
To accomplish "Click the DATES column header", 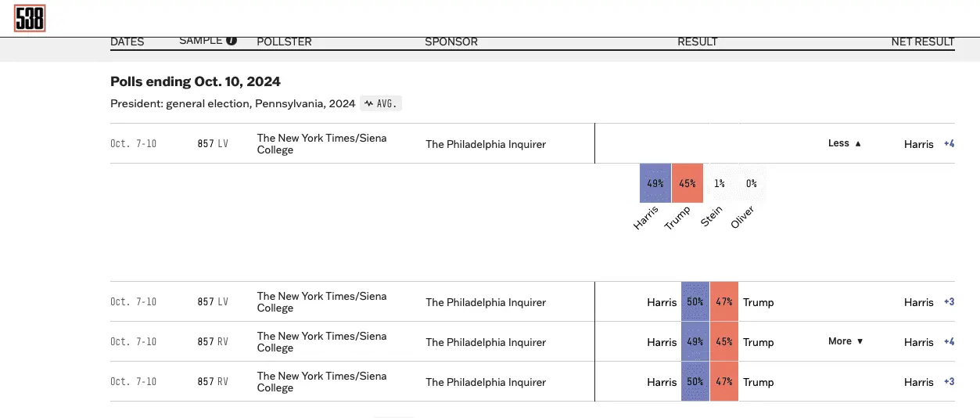I will (127, 41).
